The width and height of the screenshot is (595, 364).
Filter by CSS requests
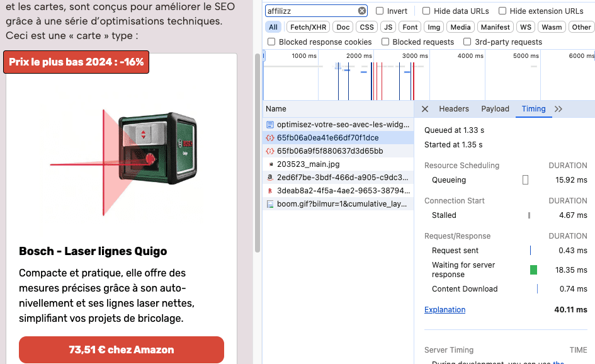[x=366, y=27]
